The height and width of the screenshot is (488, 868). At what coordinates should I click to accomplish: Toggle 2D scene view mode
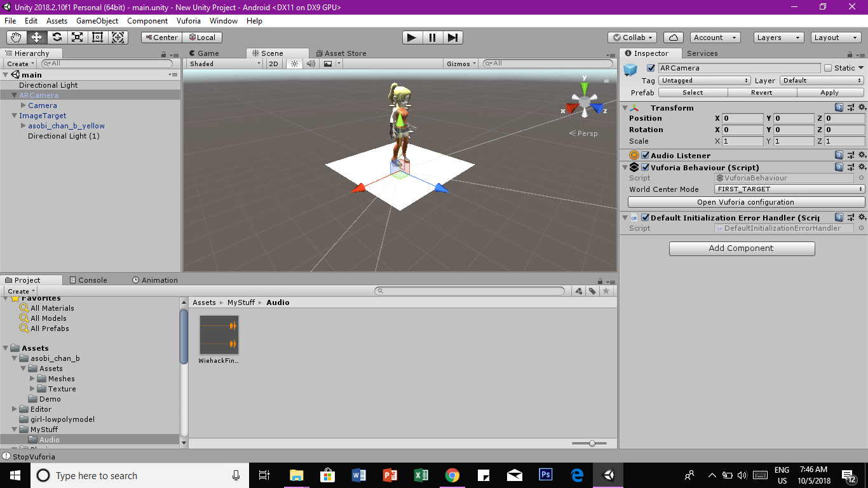coord(273,64)
